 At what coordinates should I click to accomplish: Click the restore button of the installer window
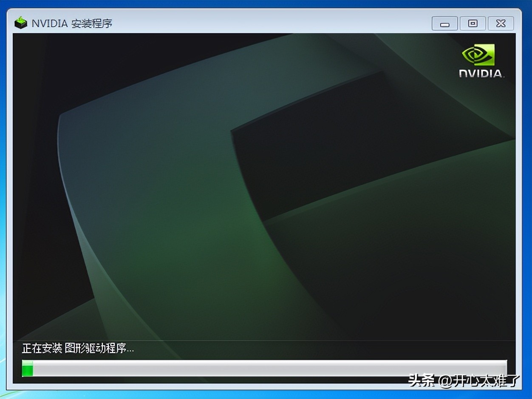click(472, 24)
